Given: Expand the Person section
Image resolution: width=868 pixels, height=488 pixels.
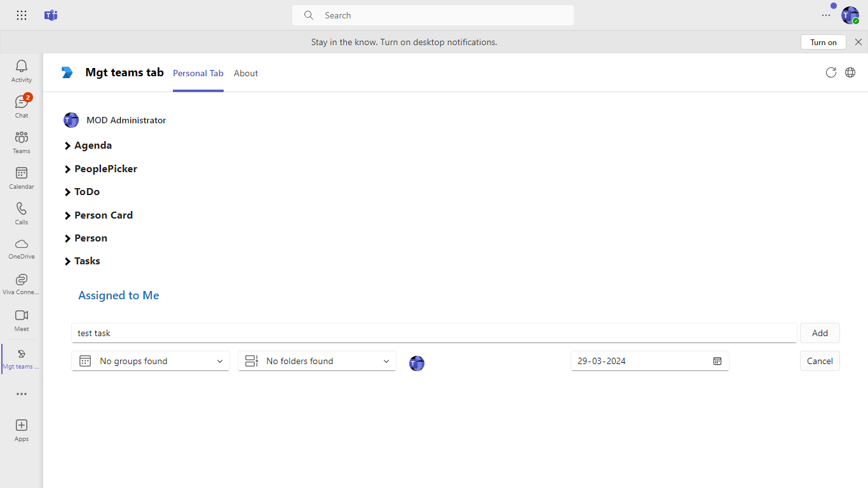Looking at the screenshot, I should point(86,238).
